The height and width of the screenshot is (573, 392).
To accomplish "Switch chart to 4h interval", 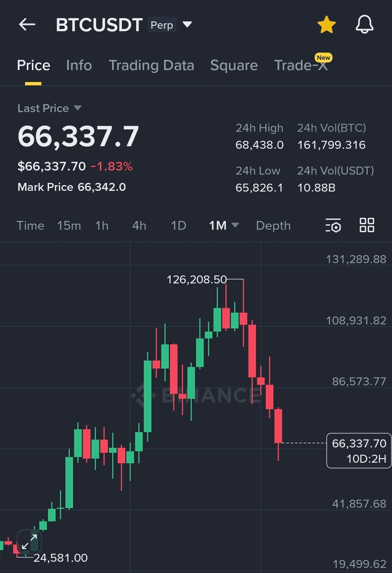I will click(x=139, y=225).
